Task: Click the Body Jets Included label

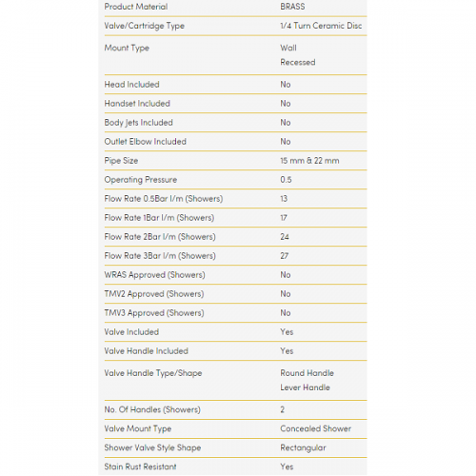Action: (139, 123)
